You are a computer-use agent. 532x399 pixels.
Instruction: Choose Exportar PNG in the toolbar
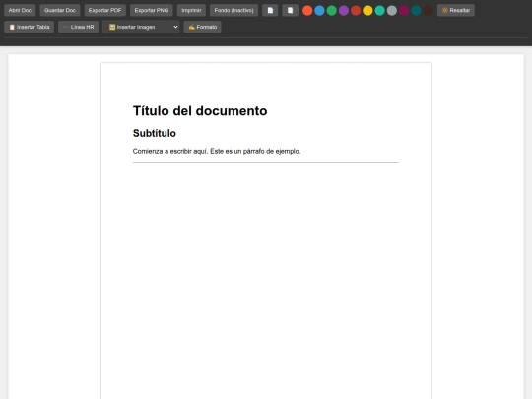(152, 10)
